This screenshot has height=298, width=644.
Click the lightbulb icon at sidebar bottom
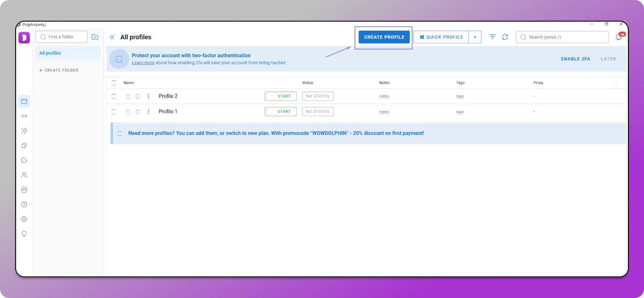tap(24, 234)
